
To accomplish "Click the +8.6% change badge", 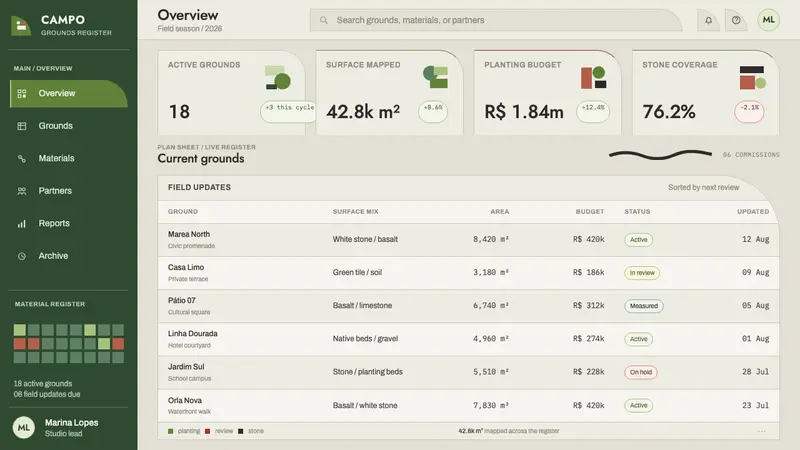I will coord(433,111).
